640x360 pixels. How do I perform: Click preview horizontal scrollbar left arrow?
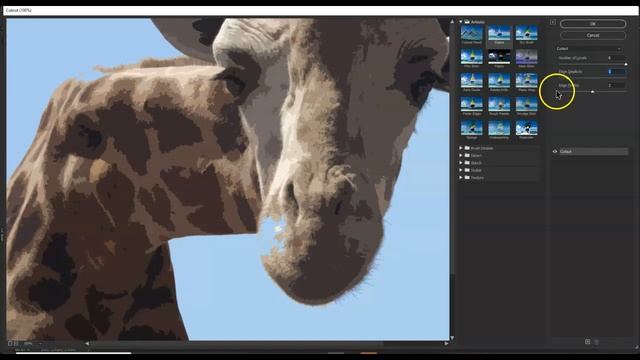pyautogui.click(x=87, y=344)
